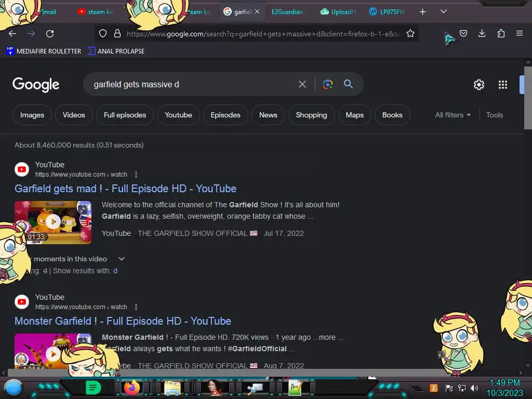Filter results by News
The height and width of the screenshot is (399, 532).
tap(268, 115)
